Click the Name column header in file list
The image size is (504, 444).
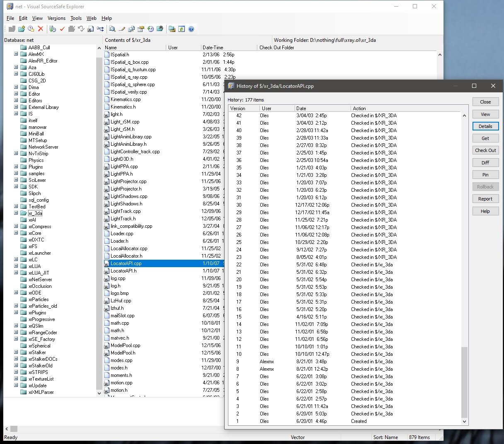click(x=135, y=48)
